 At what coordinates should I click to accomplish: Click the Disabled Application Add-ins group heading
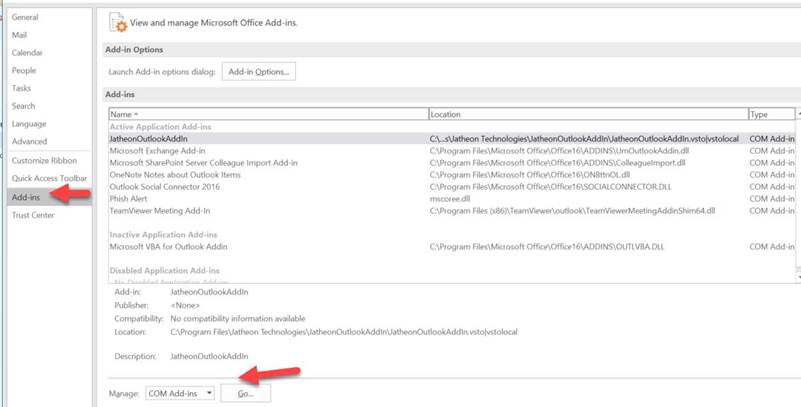click(x=164, y=271)
